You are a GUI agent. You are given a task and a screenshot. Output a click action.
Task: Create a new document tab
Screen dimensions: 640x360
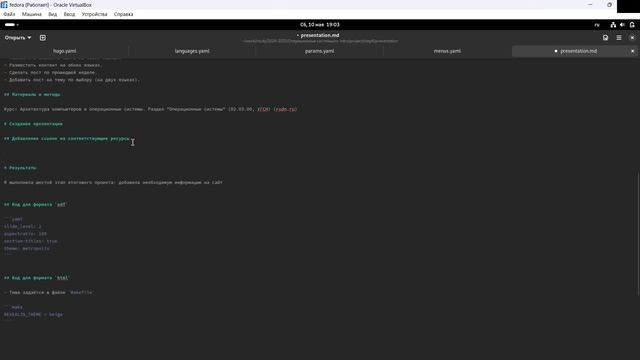42,38
